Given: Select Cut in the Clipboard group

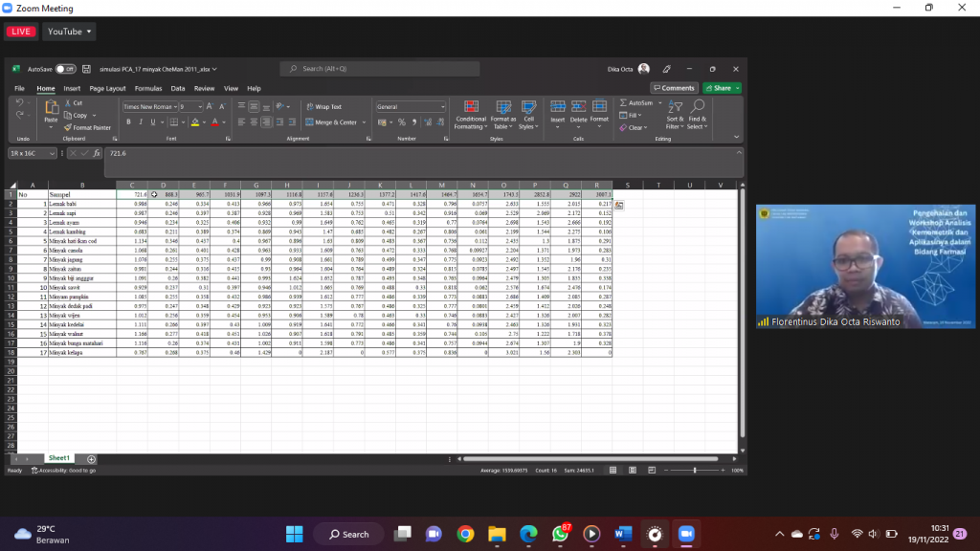Looking at the screenshot, I should 74,103.
